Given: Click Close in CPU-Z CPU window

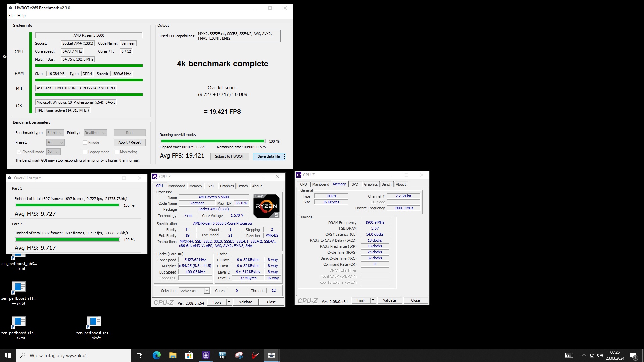Looking at the screenshot, I should point(271,302).
